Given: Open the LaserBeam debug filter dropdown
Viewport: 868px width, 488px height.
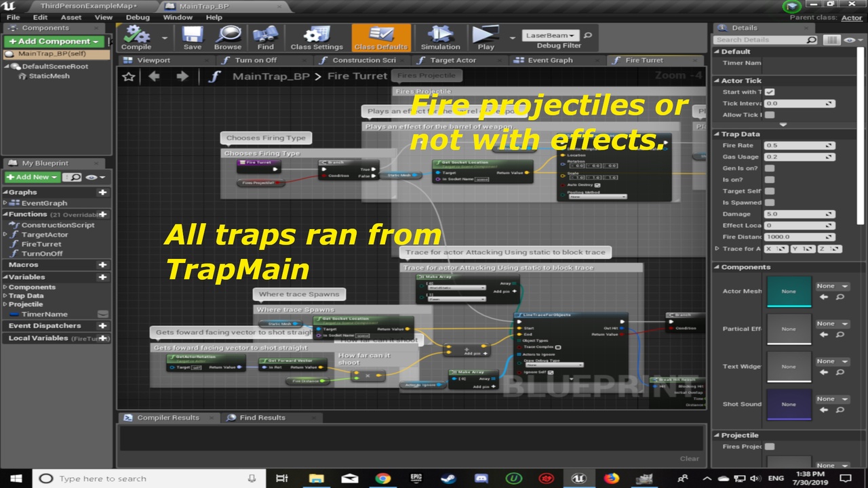Looking at the screenshot, I should click(551, 35).
